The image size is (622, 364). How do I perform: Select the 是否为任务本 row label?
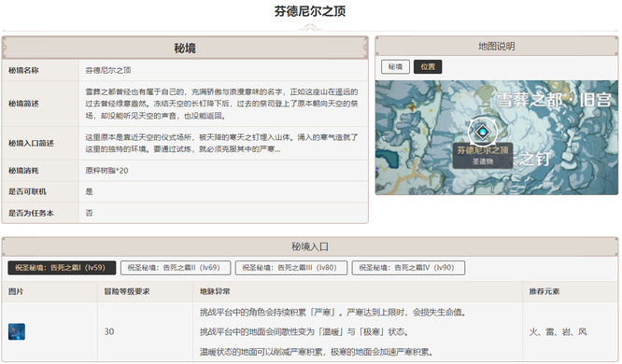tap(32, 213)
